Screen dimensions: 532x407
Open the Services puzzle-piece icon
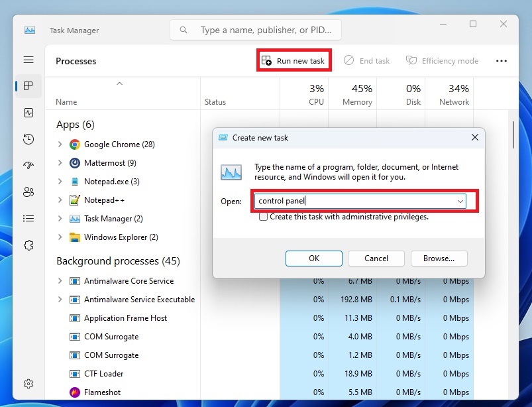[28, 245]
